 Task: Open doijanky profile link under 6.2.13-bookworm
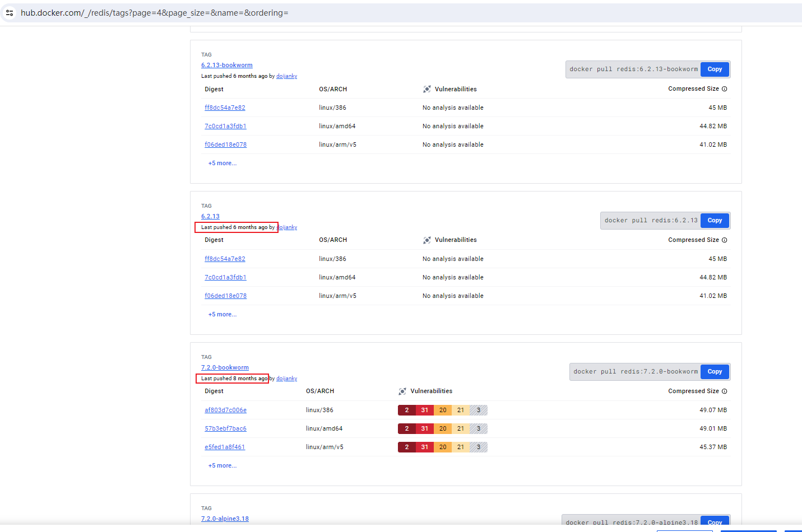pyautogui.click(x=286, y=76)
